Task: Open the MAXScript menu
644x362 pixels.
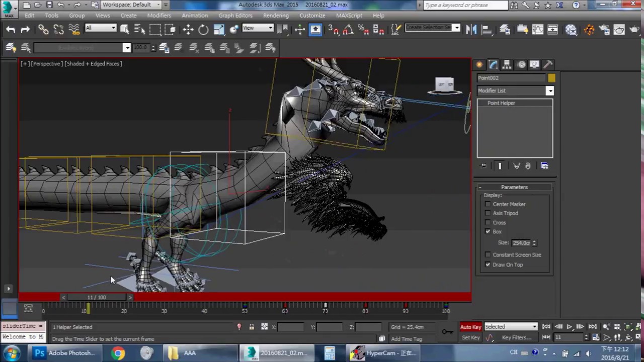Action: point(349,16)
